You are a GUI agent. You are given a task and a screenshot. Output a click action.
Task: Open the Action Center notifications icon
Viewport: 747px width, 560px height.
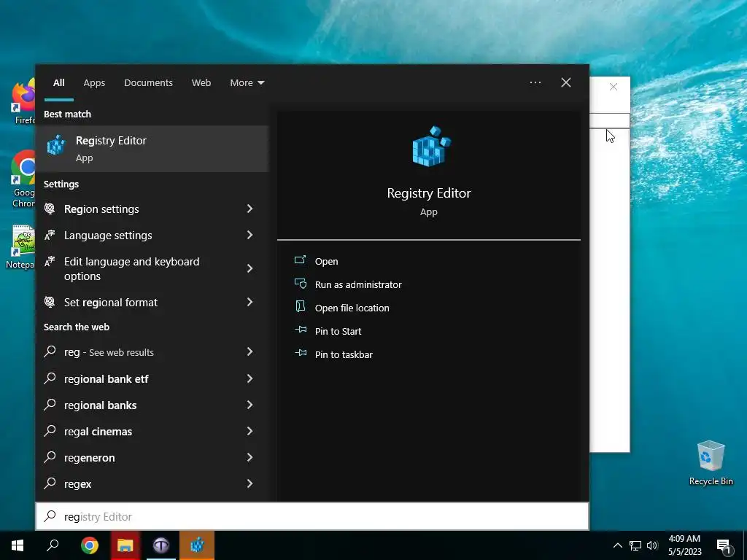[x=724, y=547]
